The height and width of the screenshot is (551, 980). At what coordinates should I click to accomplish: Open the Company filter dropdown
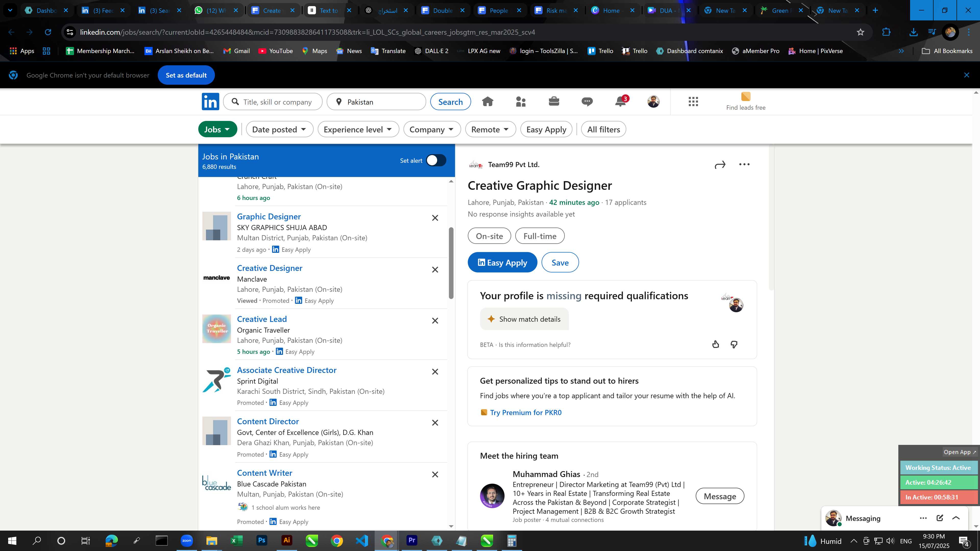tap(432, 129)
